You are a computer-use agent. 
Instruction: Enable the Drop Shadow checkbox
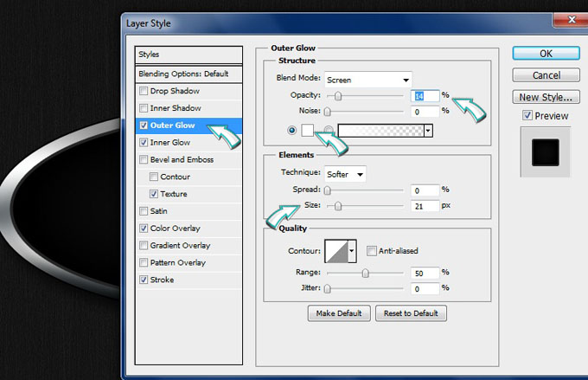coord(144,91)
